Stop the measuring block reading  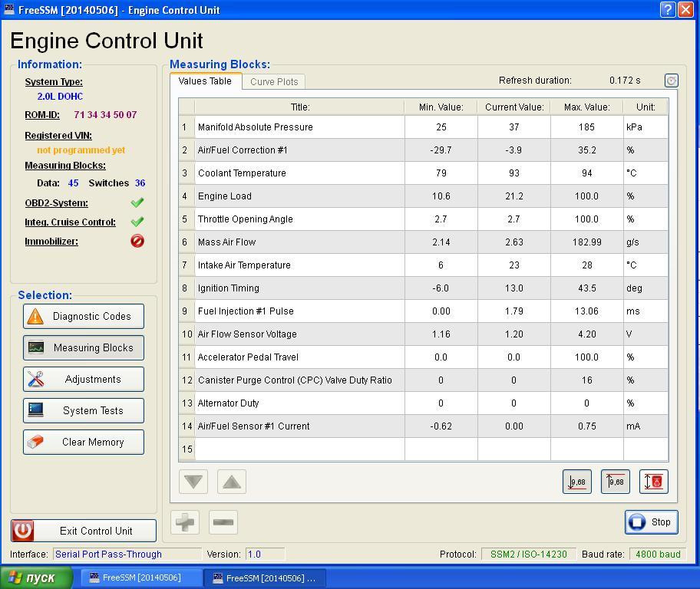click(x=652, y=522)
